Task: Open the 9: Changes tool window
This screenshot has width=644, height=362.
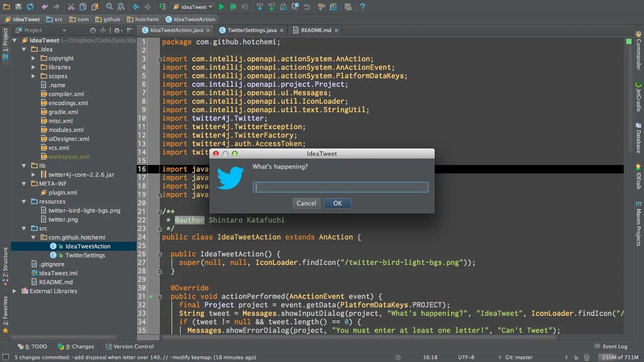Action: [76, 346]
